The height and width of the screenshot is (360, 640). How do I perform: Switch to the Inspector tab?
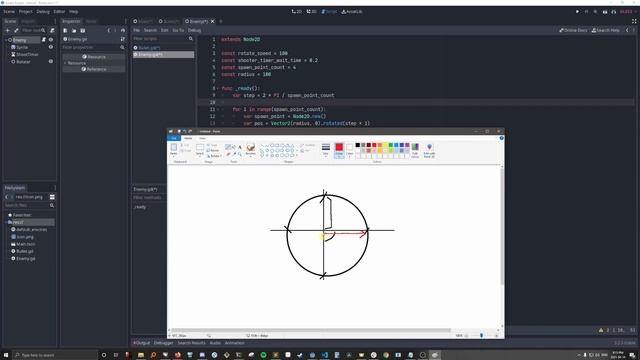(71, 21)
